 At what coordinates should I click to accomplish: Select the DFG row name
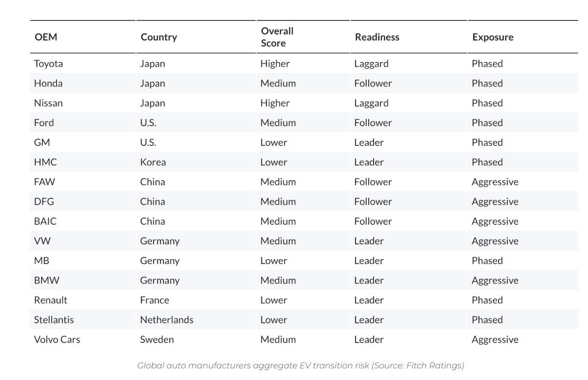[x=44, y=202]
